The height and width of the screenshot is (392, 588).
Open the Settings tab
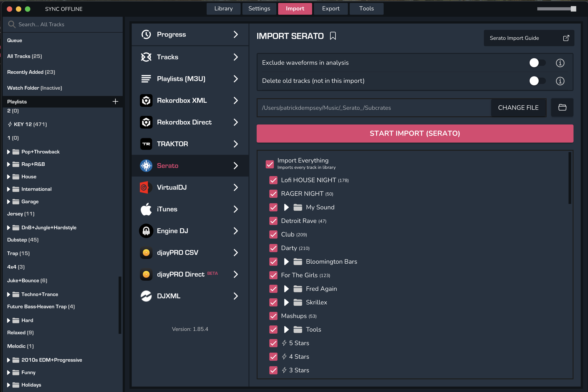259,9
